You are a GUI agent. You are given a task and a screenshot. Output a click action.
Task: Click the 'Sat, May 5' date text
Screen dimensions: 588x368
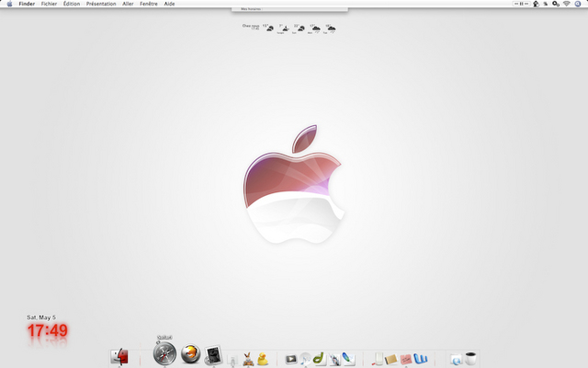(40, 317)
